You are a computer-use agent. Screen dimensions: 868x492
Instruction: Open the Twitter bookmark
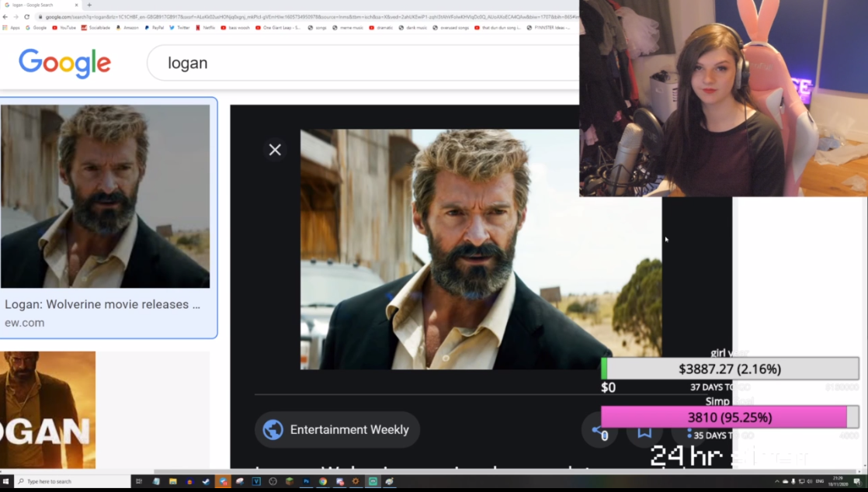pyautogui.click(x=179, y=28)
